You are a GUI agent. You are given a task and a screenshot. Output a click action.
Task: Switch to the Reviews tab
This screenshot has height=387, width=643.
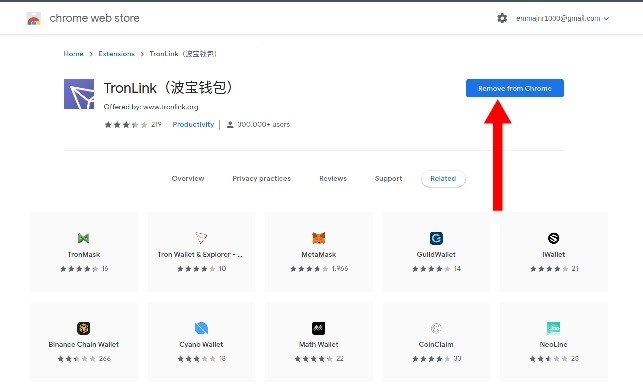(x=333, y=179)
